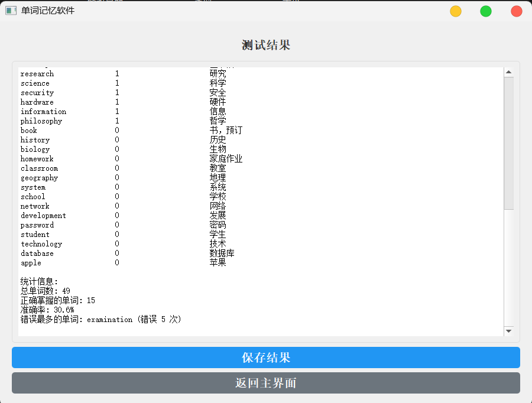Click the translation 硬件
The width and height of the screenshot is (532, 403).
[x=218, y=102]
